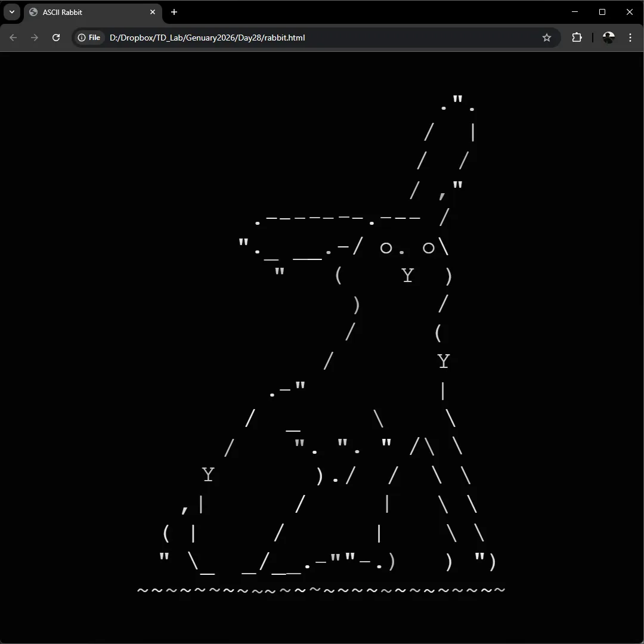Click the forward navigation arrow

click(x=35, y=38)
